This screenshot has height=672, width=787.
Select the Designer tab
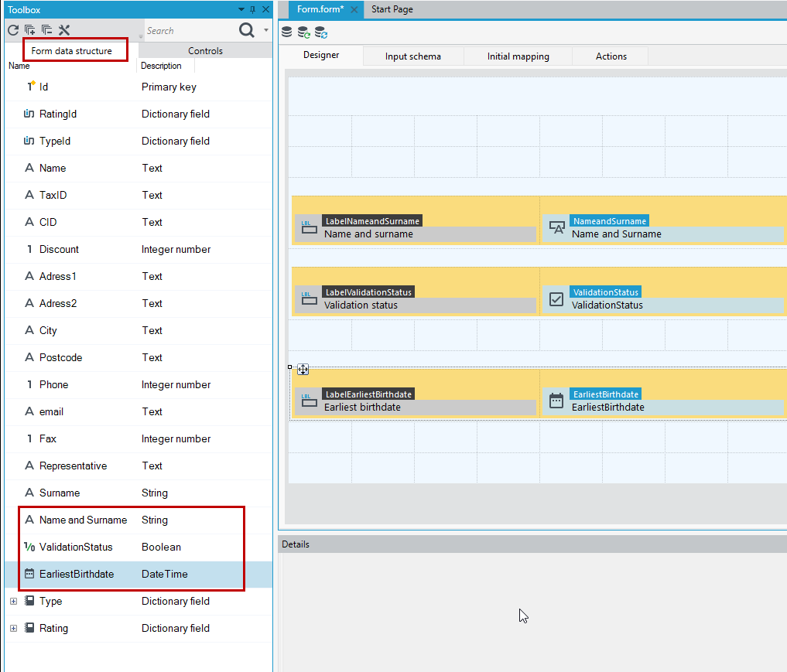pos(321,55)
